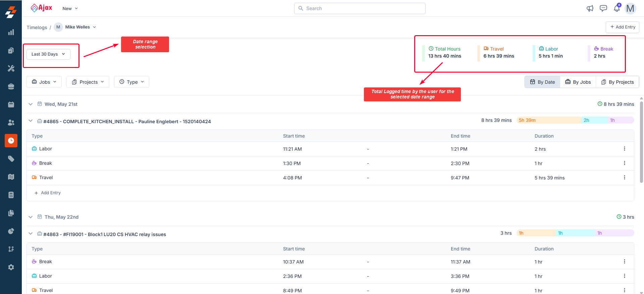Collapse the Wed, May 21st date group

(x=31, y=104)
